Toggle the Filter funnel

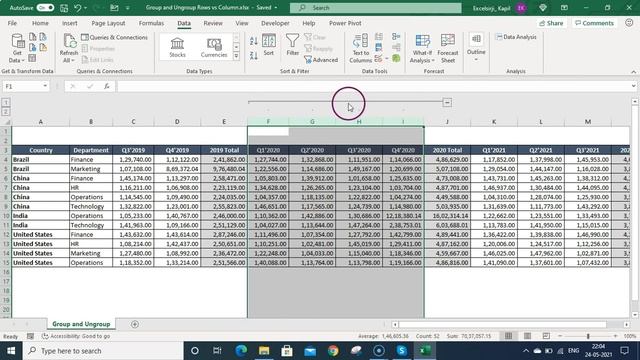coord(292,45)
